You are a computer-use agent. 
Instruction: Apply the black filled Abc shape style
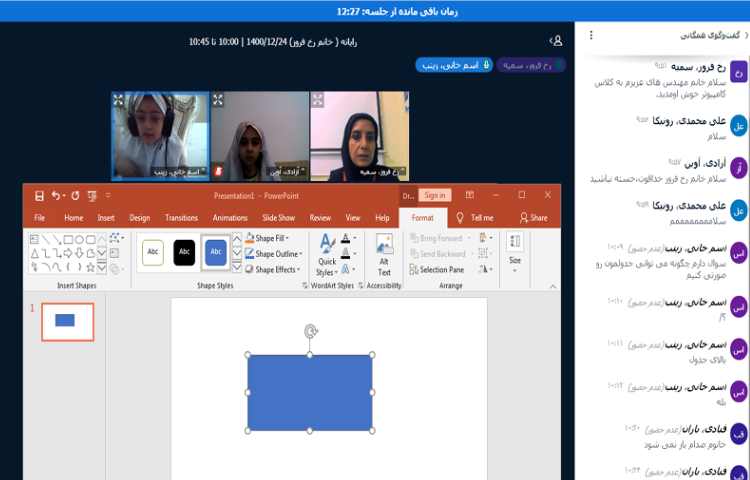(184, 252)
